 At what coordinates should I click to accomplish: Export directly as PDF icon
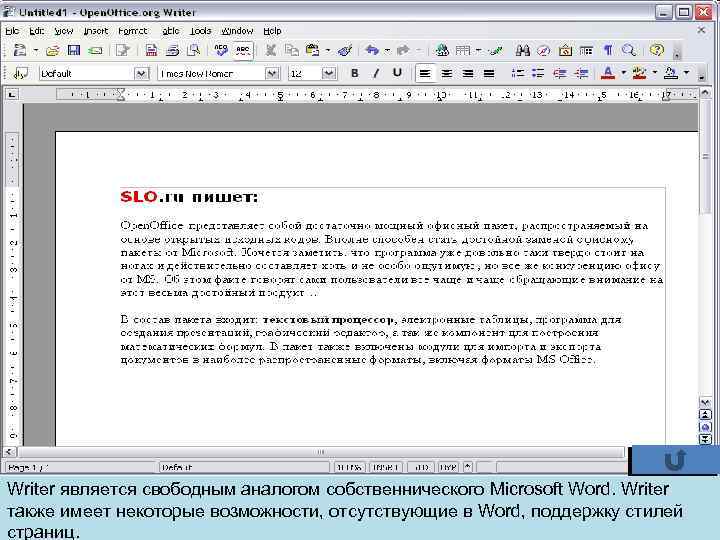coord(151,50)
